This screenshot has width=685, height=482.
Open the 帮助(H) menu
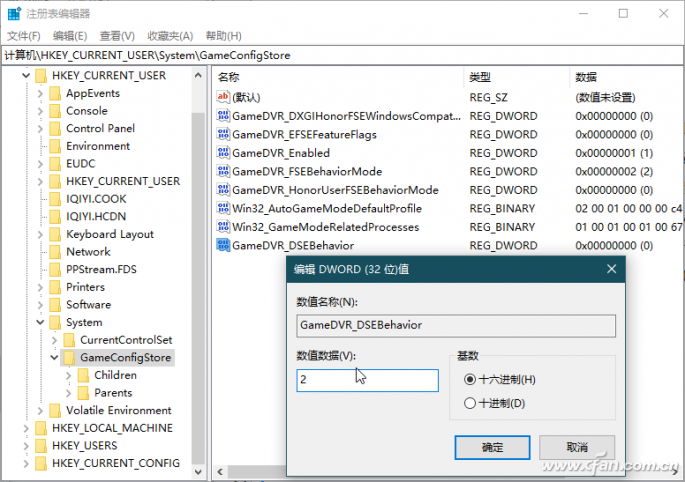pos(223,36)
